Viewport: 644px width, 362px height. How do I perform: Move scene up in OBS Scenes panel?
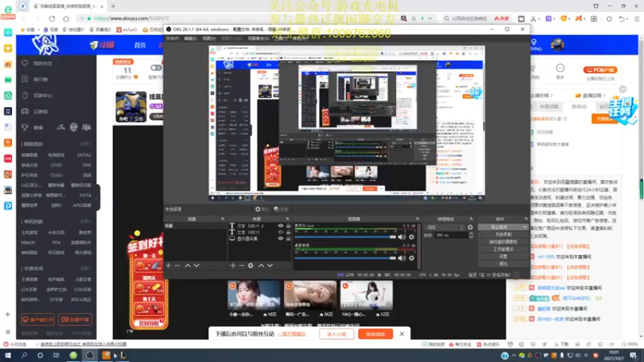pyautogui.click(x=188, y=265)
